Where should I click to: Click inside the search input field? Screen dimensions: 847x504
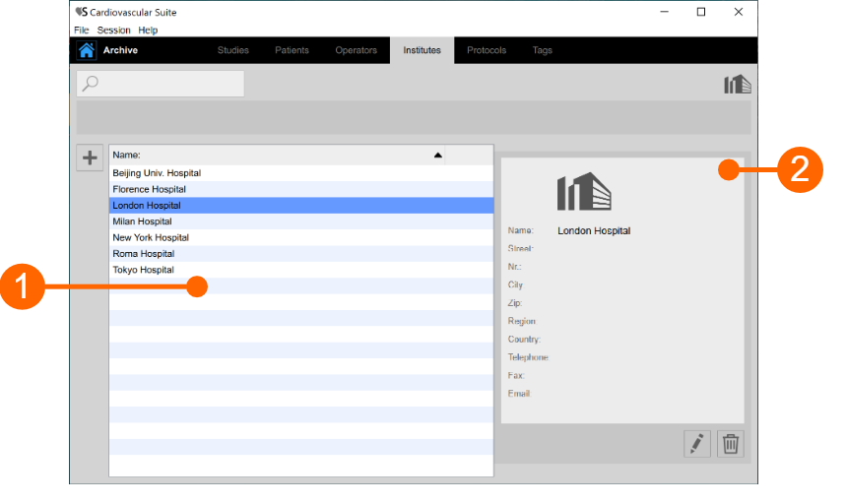click(x=169, y=84)
